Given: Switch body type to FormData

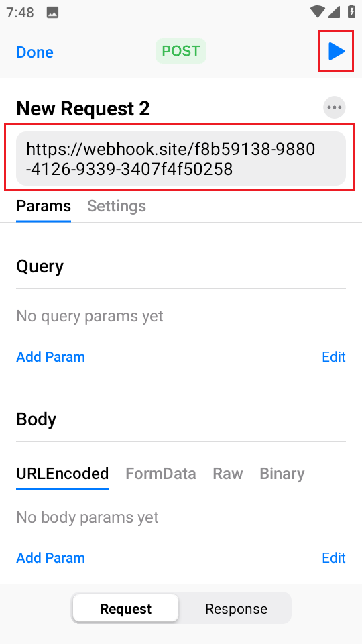Looking at the screenshot, I should pyautogui.click(x=160, y=474).
